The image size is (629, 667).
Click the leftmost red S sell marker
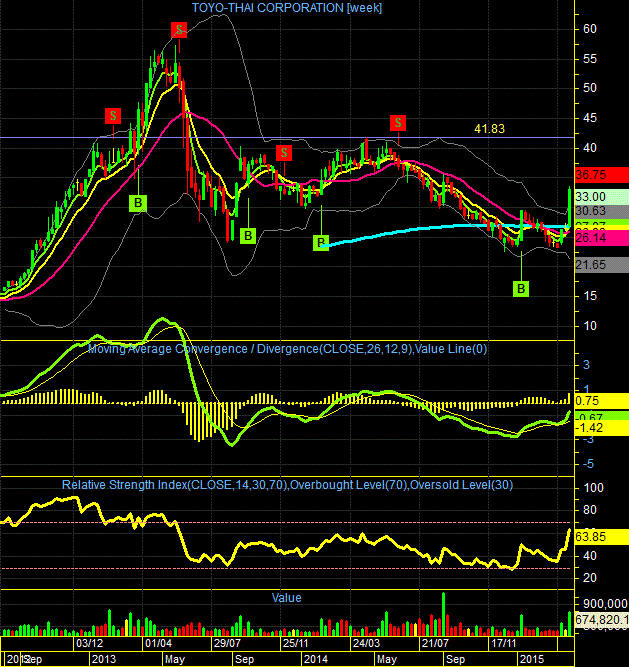(113, 116)
